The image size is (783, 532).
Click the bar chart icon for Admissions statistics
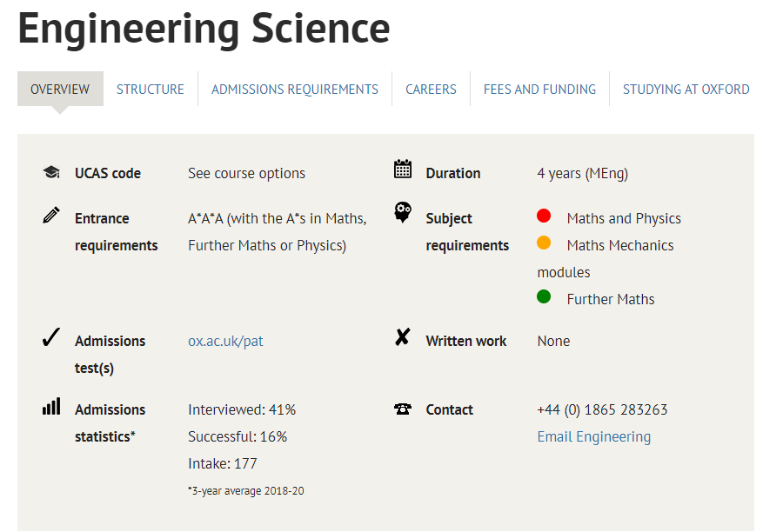pyautogui.click(x=51, y=406)
